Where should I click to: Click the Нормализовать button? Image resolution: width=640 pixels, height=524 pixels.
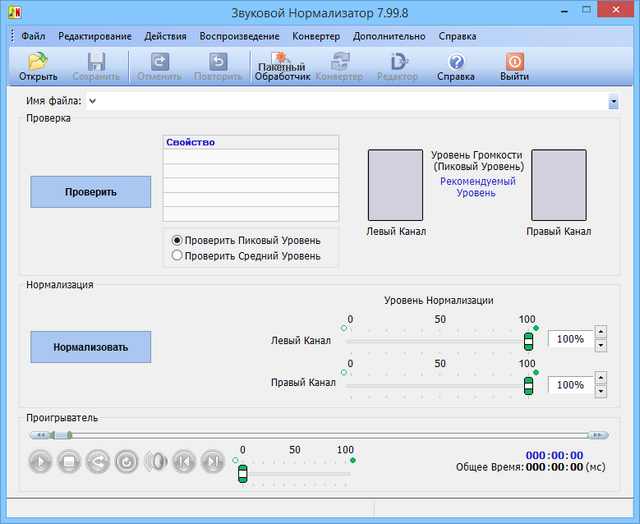(x=91, y=347)
